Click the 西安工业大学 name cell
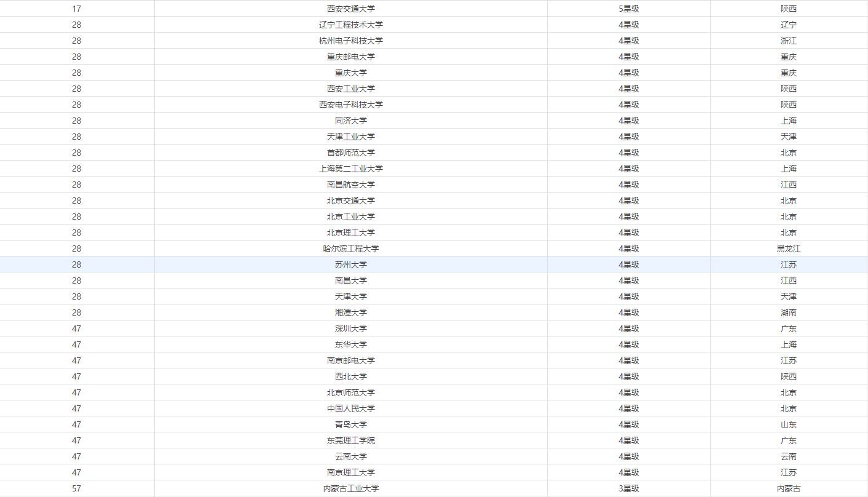 350,89
